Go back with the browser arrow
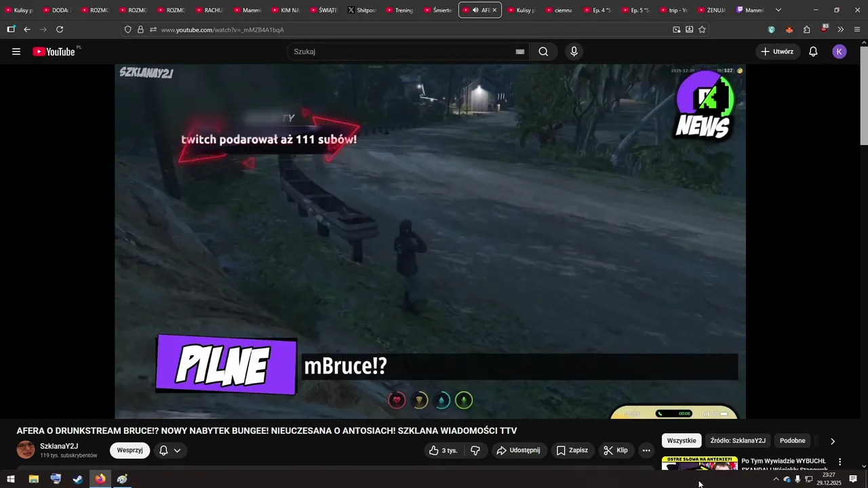 click(x=27, y=30)
